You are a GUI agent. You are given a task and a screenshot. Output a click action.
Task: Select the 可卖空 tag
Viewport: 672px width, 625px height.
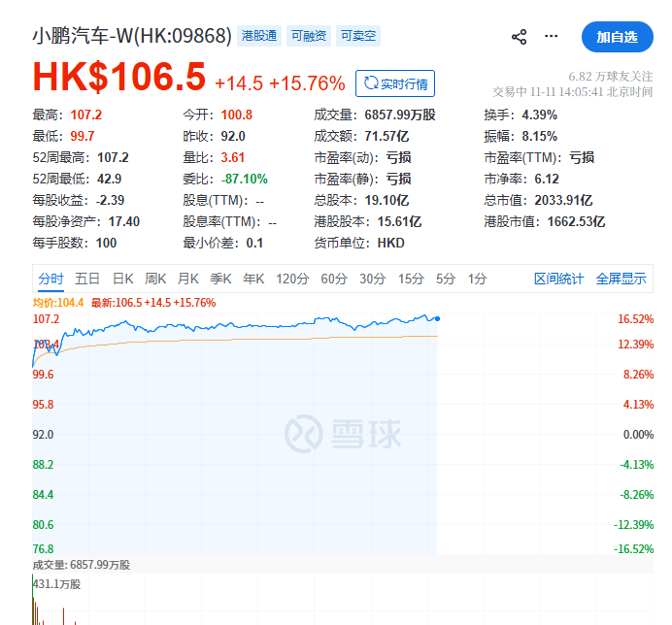[x=358, y=36]
